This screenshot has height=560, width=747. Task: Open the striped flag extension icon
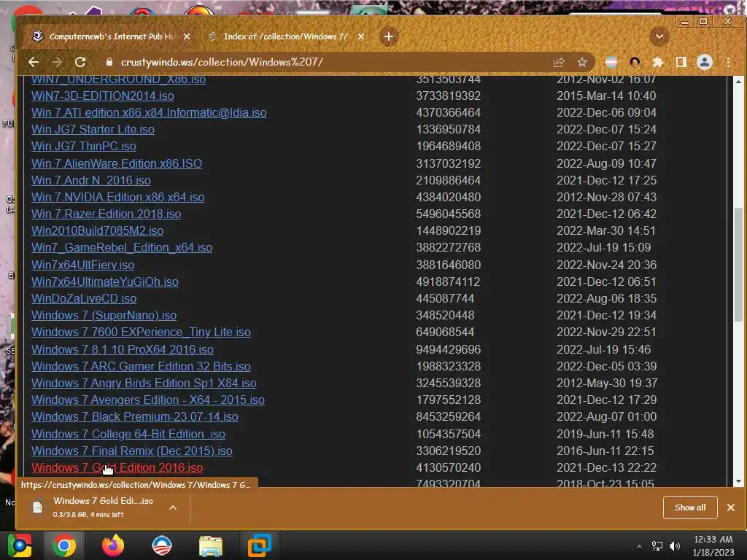click(611, 63)
